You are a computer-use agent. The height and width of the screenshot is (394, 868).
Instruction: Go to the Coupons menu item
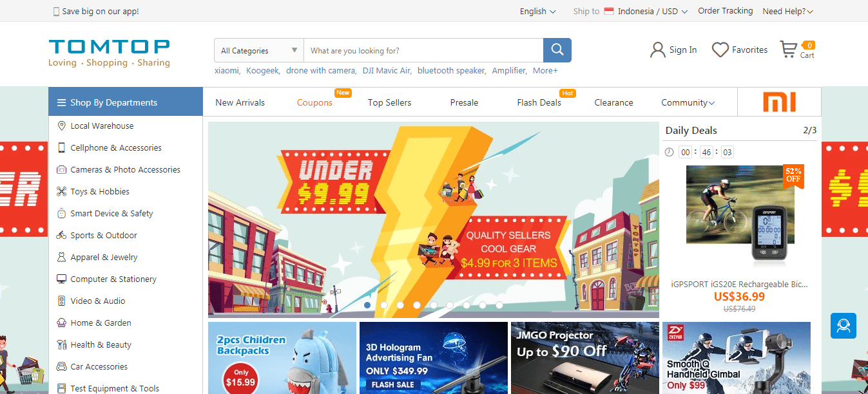[x=314, y=103]
